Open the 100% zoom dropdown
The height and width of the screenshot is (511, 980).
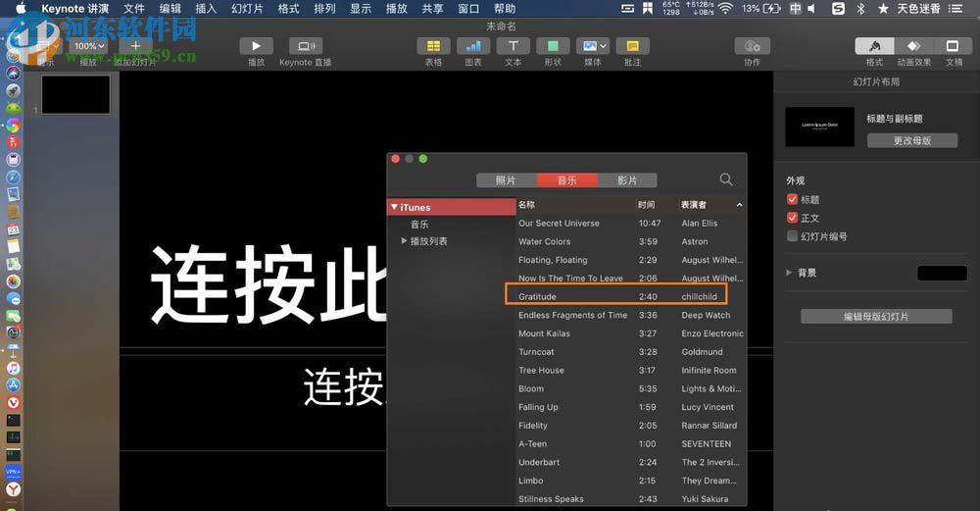pos(89,46)
